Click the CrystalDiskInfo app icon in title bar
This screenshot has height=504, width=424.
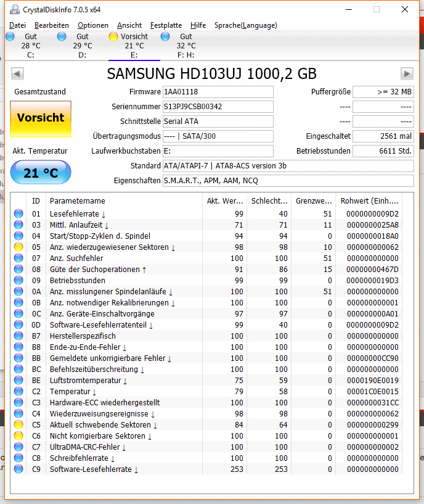click(x=14, y=10)
